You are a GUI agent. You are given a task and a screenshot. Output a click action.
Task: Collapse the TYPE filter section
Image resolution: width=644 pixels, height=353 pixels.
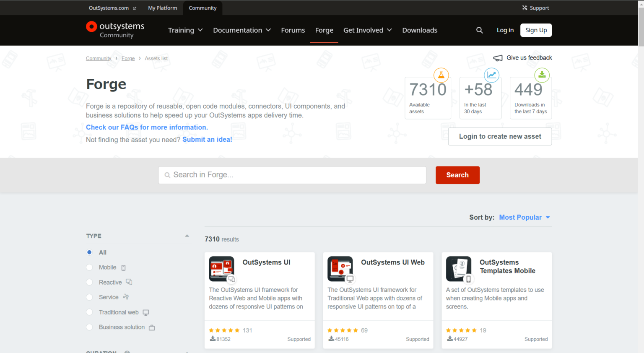coord(187,236)
